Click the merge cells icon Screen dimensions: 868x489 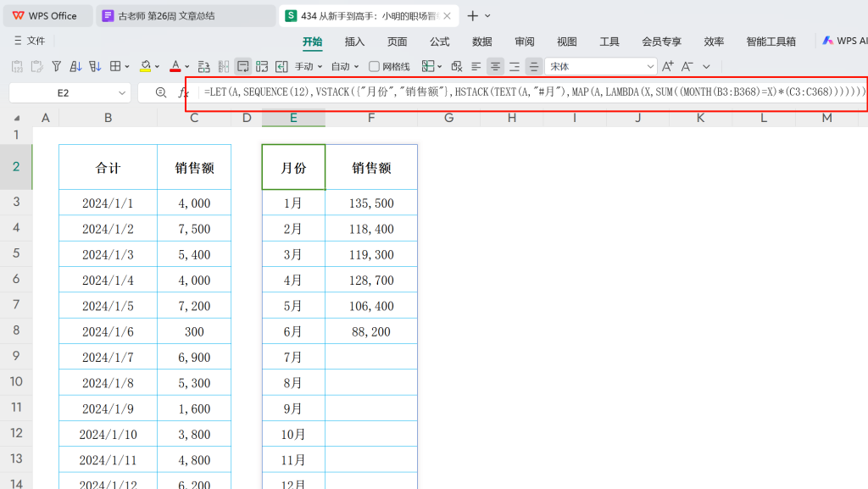coord(262,66)
